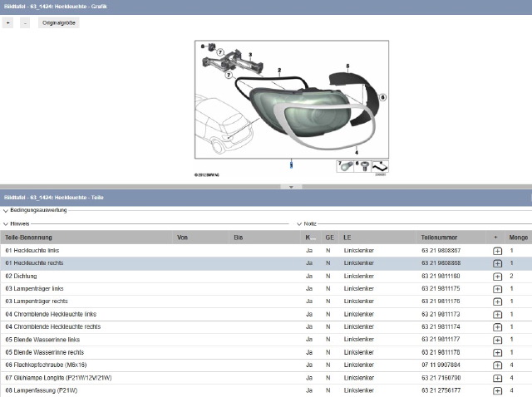Select row 01 Heckleuchte rechts
Image resolution: width=532 pixels, height=397 pixels.
[x=266, y=263]
